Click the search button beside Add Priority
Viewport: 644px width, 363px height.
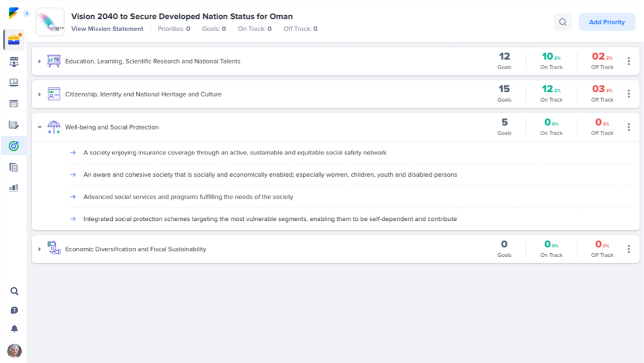coord(562,22)
